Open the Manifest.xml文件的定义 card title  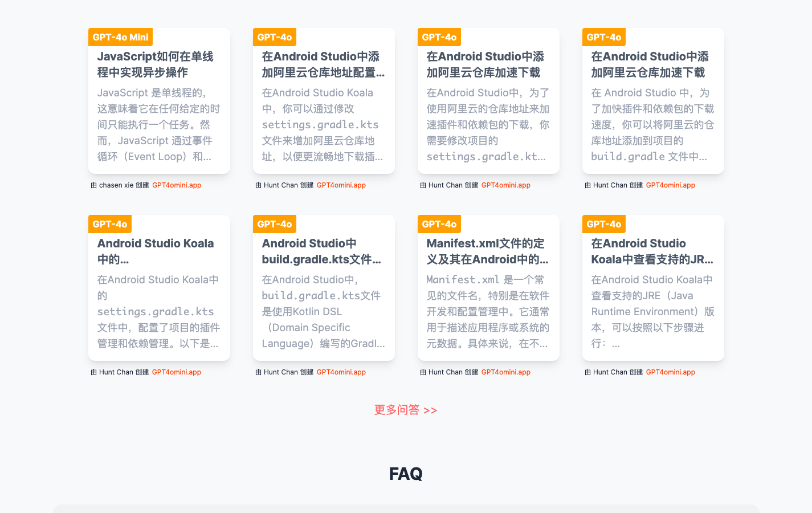point(487,251)
